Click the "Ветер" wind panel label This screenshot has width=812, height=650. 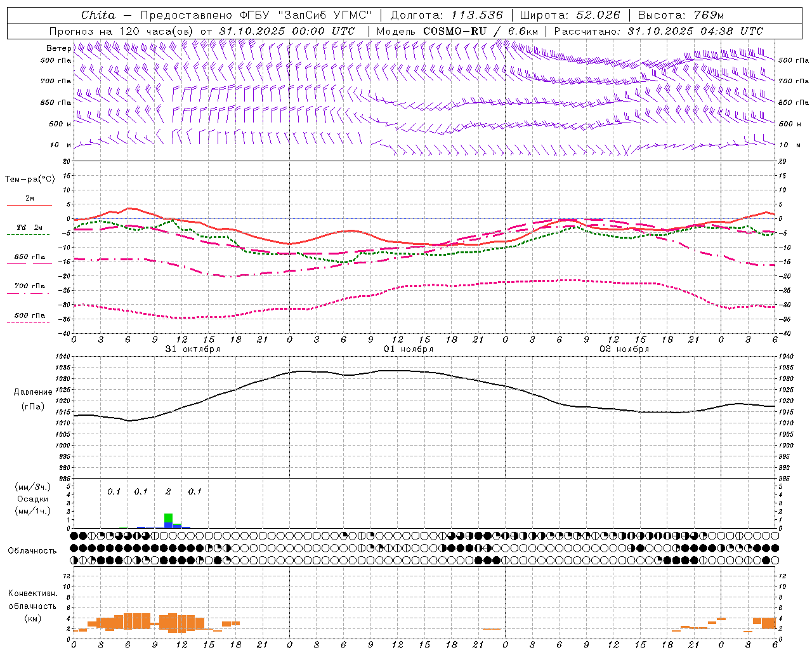point(58,48)
